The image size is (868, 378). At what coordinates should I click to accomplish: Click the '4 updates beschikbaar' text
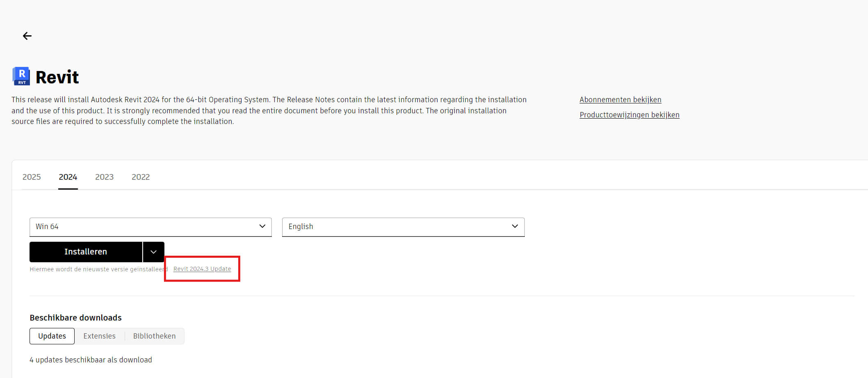(x=91, y=360)
